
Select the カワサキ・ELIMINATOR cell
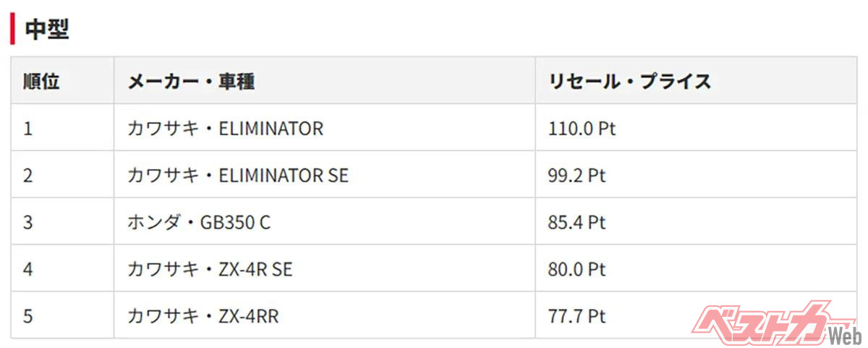[225, 129]
